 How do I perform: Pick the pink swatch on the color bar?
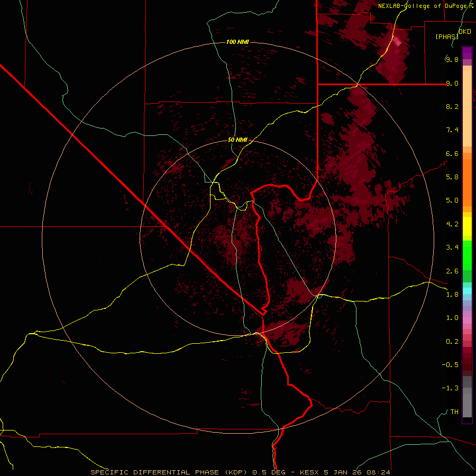[467, 321]
